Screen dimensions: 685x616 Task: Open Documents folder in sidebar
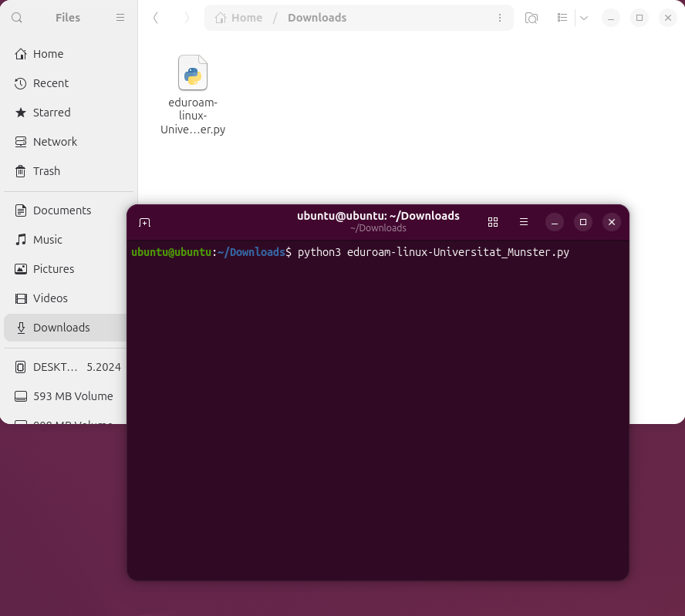tap(66, 210)
